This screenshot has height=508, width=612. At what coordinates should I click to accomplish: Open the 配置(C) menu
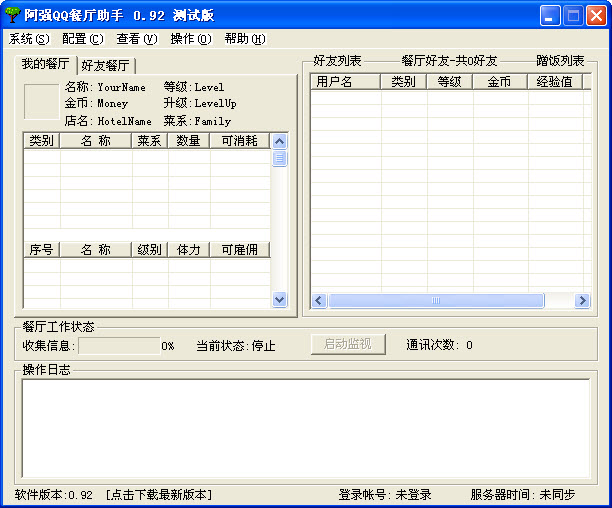[x=82, y=39]
